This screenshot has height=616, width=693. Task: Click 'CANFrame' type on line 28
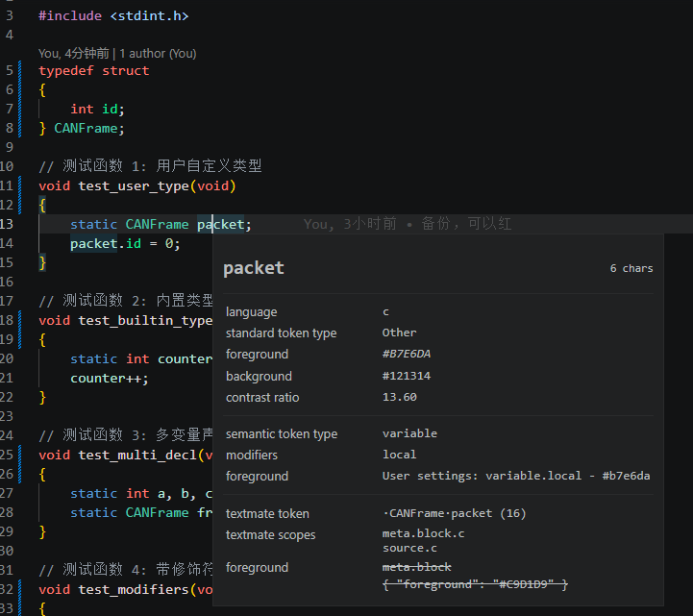click(x=157, y=512)
